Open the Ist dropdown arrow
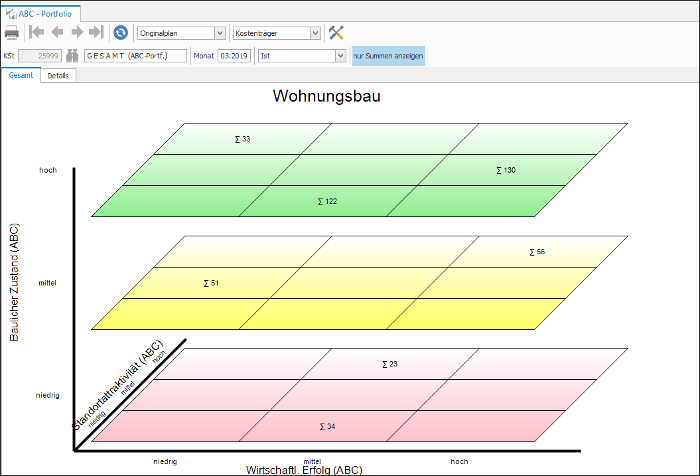This screenshot has width=700, height=476. 340,56
